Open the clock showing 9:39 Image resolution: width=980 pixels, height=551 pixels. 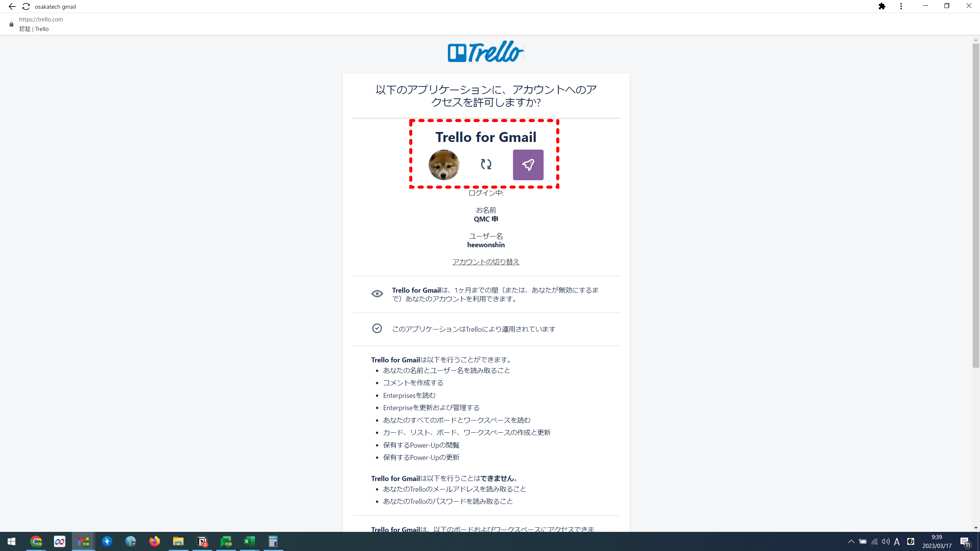click(937, 541)
